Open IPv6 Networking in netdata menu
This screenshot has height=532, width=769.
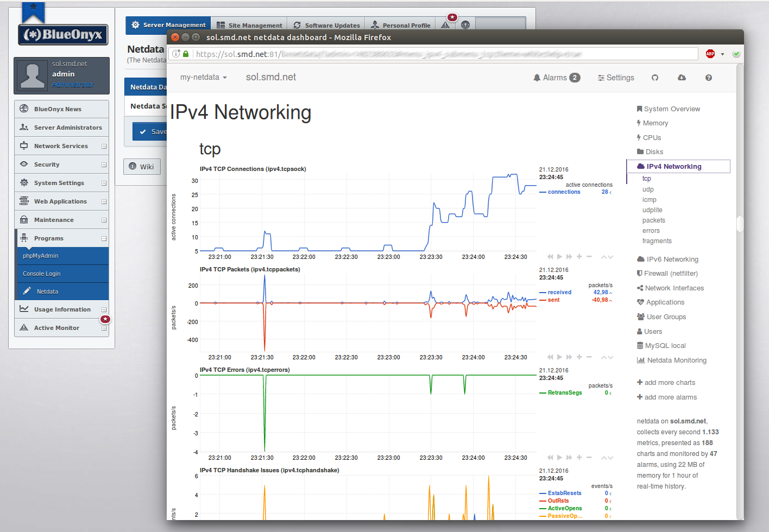tap(668, 259)
